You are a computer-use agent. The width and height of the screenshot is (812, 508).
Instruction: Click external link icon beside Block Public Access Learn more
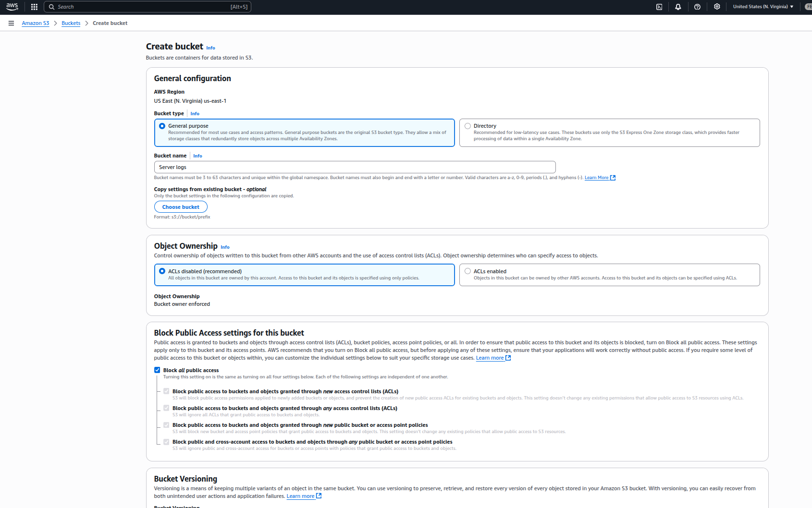[508, 358]
